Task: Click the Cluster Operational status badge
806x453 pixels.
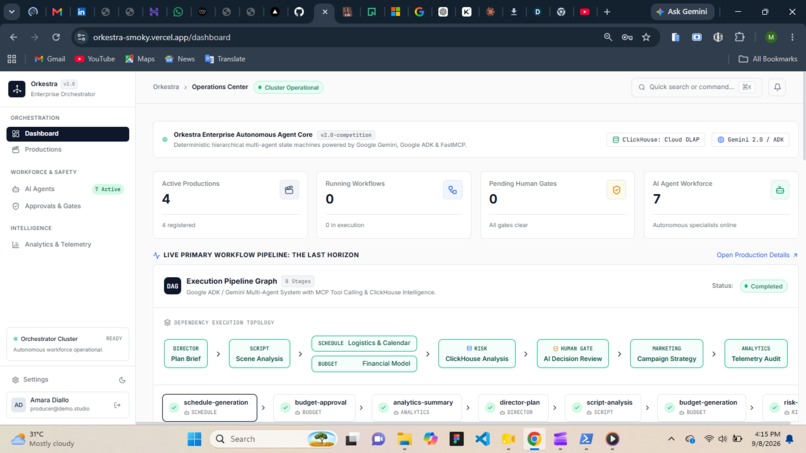Action: (289, 87)
